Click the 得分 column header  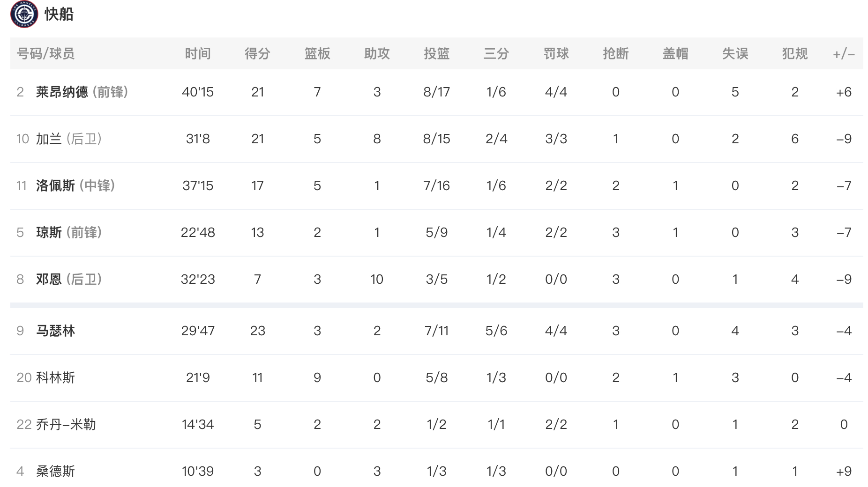257,53
